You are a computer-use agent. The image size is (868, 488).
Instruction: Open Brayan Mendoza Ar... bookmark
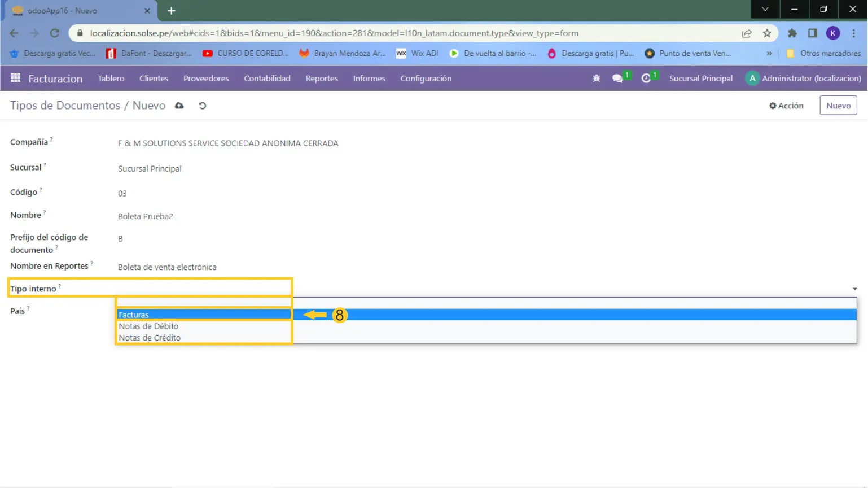click(x=343, y=53)
